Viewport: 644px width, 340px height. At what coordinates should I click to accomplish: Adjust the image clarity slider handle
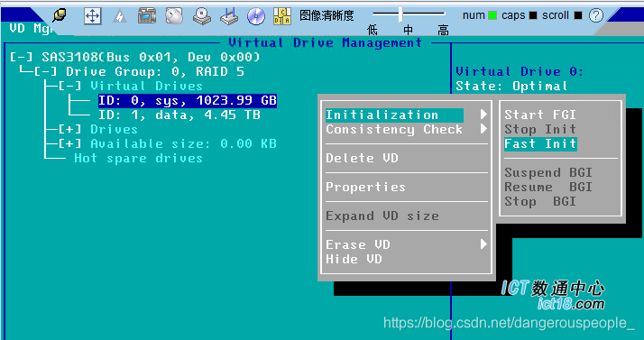click(x=400, y=14)
